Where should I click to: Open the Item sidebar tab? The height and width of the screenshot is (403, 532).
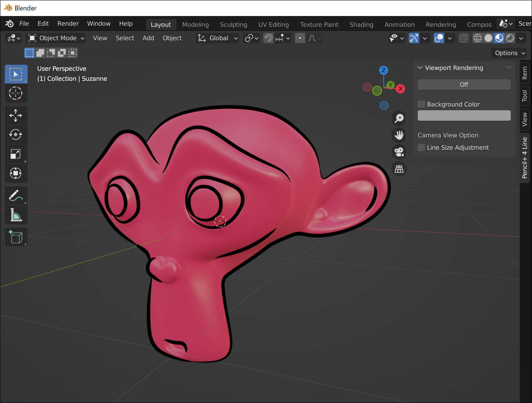click(525, 73)
